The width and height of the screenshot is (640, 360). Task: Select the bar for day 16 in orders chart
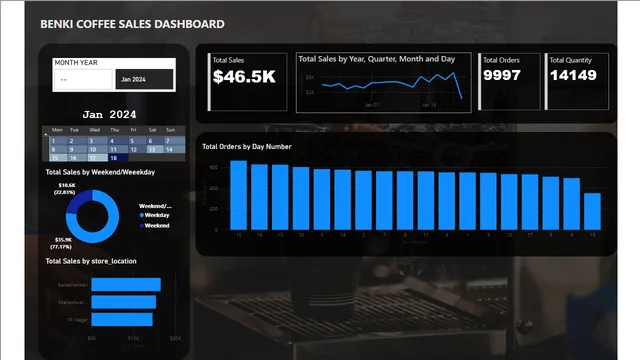(259, 197)
